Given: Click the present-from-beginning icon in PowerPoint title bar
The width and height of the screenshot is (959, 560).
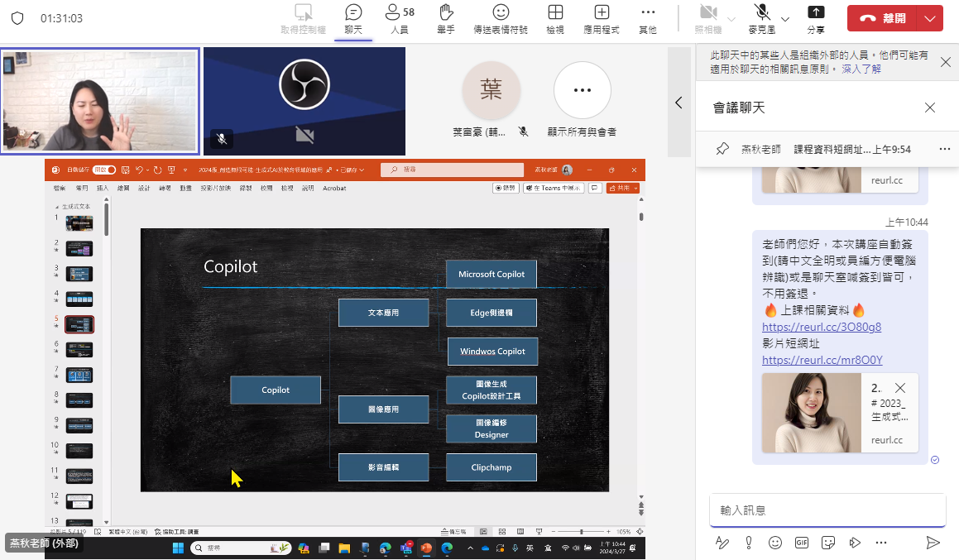Looking at the screenshot, I should pos(171,170).
